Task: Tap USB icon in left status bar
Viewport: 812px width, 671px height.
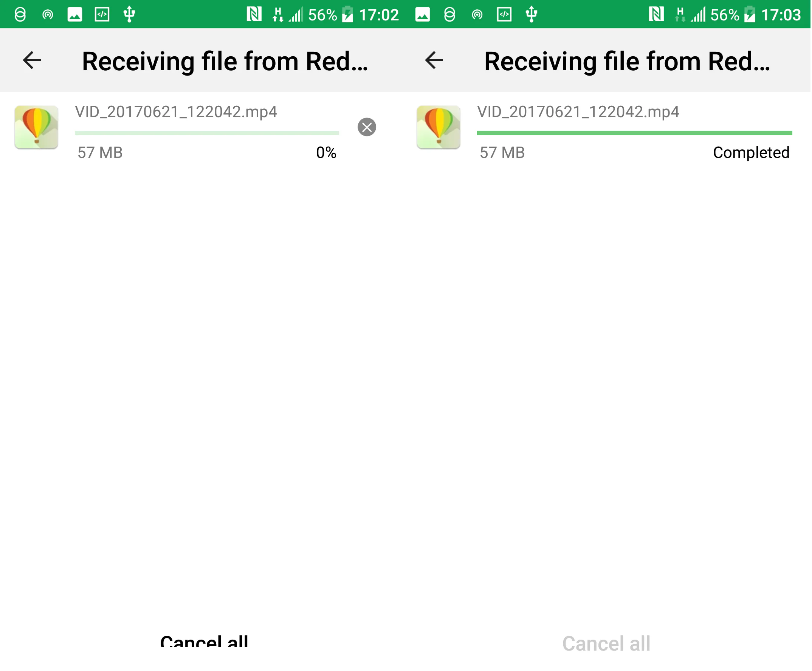Action: coord(129,14)
